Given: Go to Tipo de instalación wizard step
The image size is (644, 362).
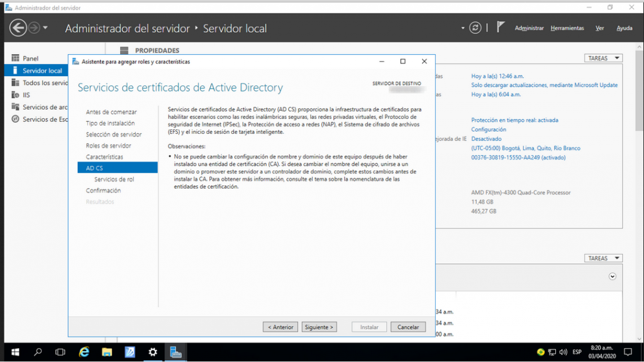Looking at the screenshot, I should pyautogui.click(x=110, y=123).
